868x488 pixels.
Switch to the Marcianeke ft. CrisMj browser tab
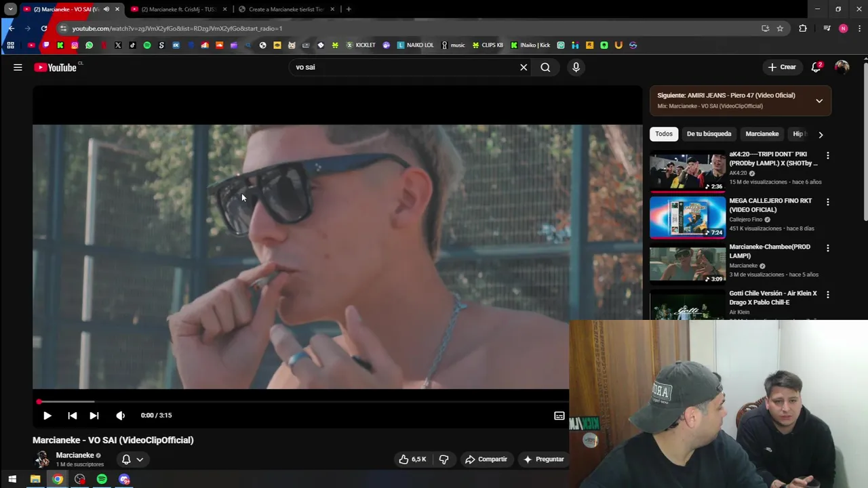[x=178, y=9]
